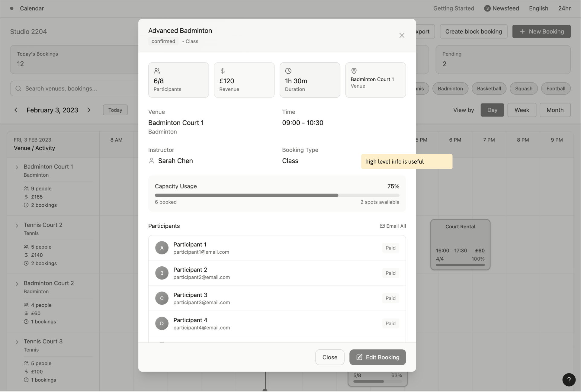
Task: Click the Duration clock icon
Action: tap(288, 71)
